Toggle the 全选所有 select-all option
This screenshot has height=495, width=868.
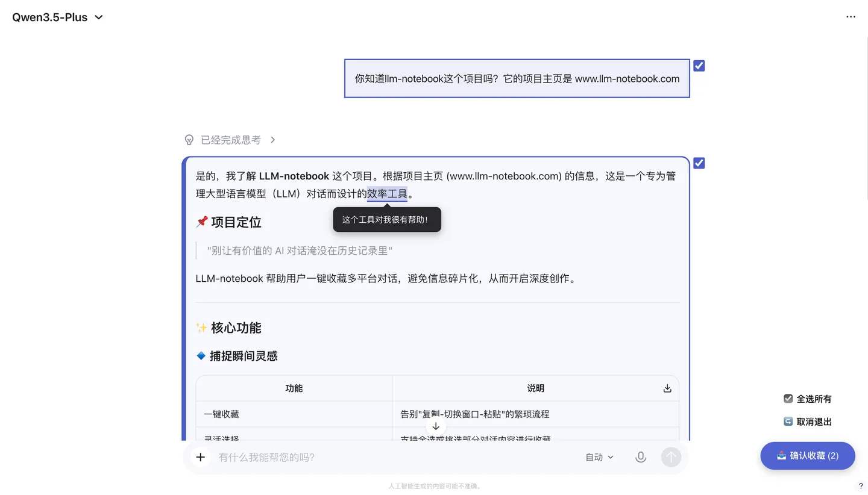pos(807,399)
